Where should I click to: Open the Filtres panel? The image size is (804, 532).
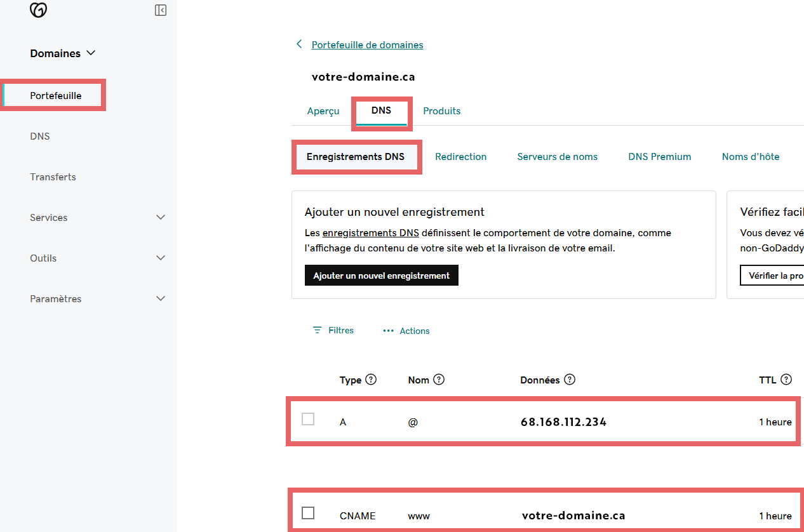click(333, 330)
